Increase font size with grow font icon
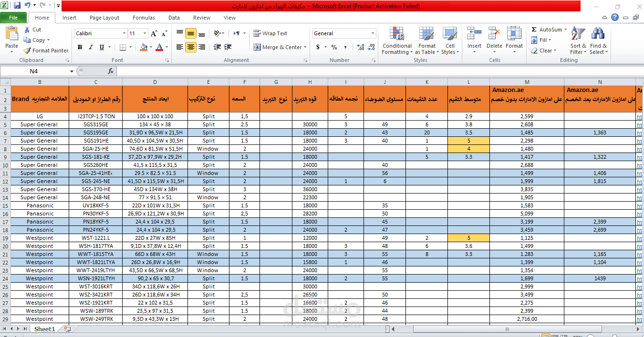Screen dimensions: 644x337 (154, 33)
